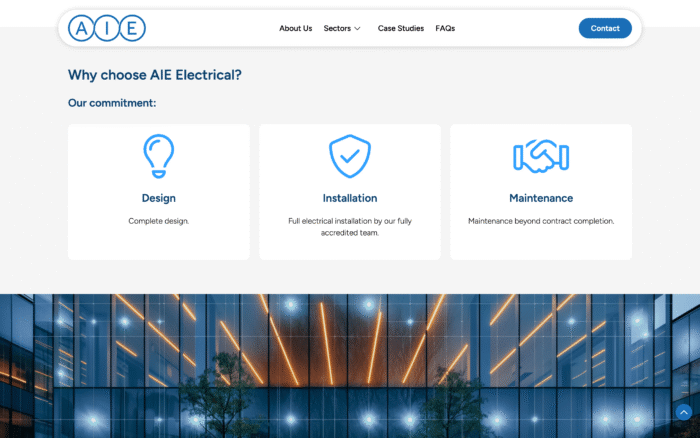Click the handshake Maintenance icon
Image resolution: width=700 pixels, height=438 pixels.
pyautogui.click(x=541, y=156)
